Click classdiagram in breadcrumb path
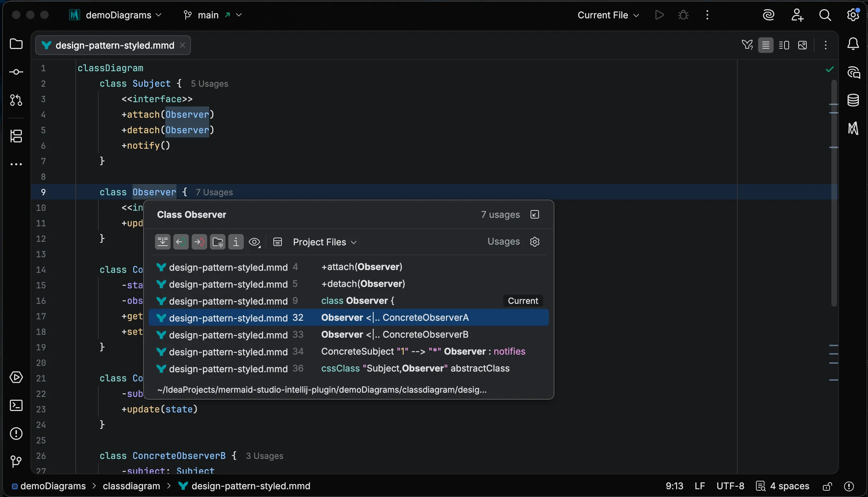868x497 pixels. (131, 486)
